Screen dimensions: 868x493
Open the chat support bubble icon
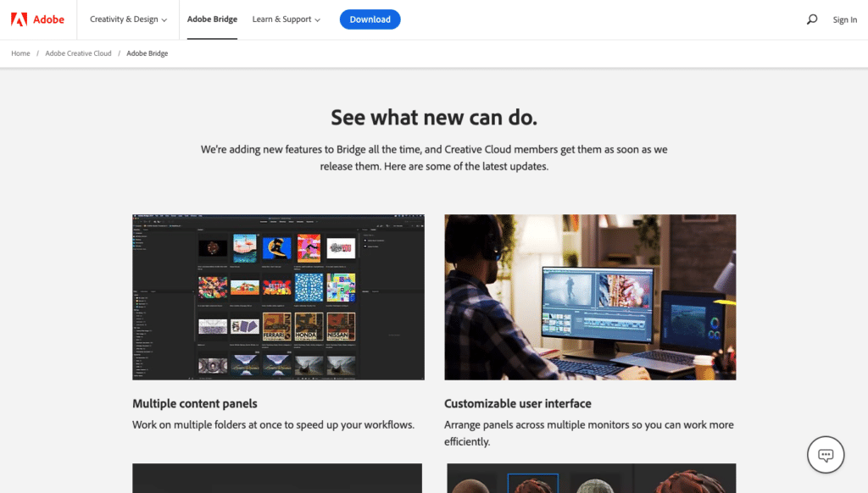tap(826, 455)
